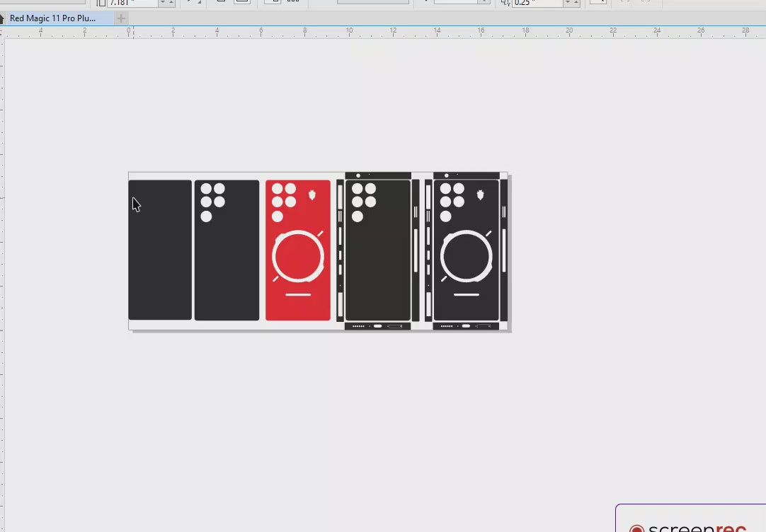766x532 pixels.
Task: Click the crest logo on the rightmost black skin
Action: click(481, 195)
